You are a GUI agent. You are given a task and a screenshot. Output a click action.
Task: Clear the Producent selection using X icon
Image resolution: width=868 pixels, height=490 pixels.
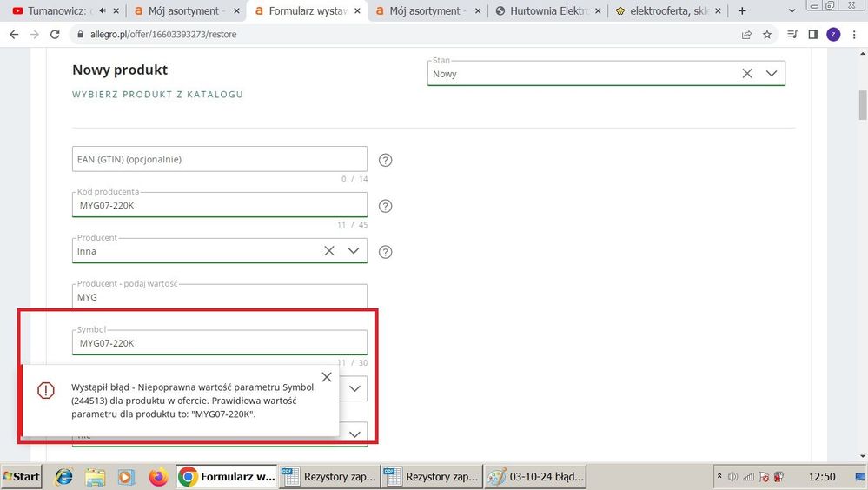tap(329, 251)
